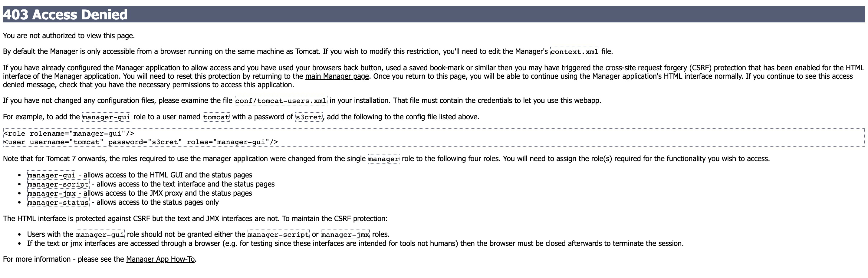Open the Manager App How-To link
The width and height of the screenshot is (868, 278).
(160, 259)
